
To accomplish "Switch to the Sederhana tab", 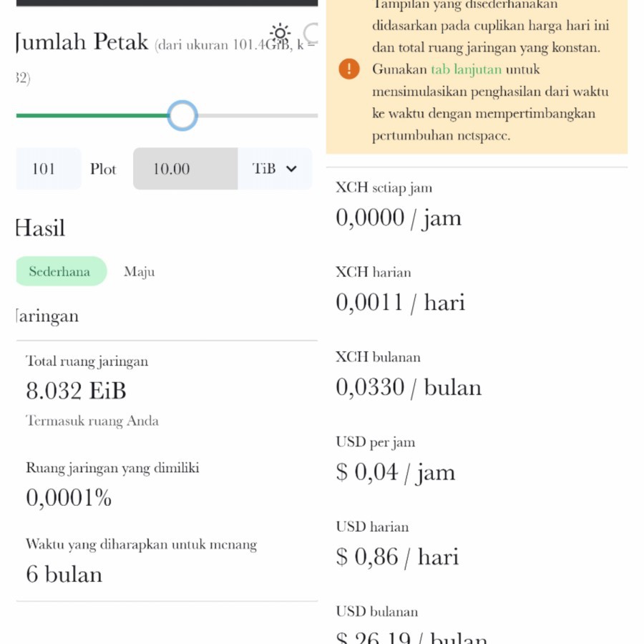I will click(60, 271).
